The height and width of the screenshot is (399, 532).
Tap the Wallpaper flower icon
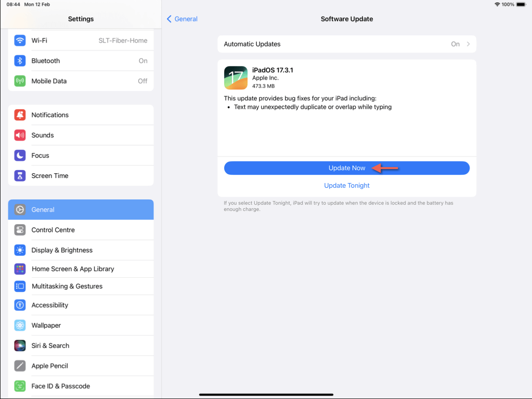[20, 326]
